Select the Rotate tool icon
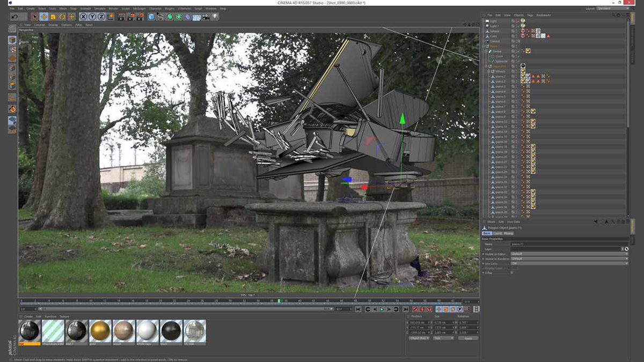This screenshot has height=362, width=644. click(x=62, y=17)
